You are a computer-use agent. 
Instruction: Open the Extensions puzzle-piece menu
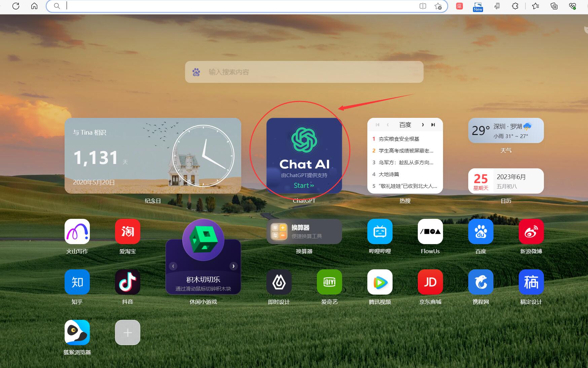(515, 6)
